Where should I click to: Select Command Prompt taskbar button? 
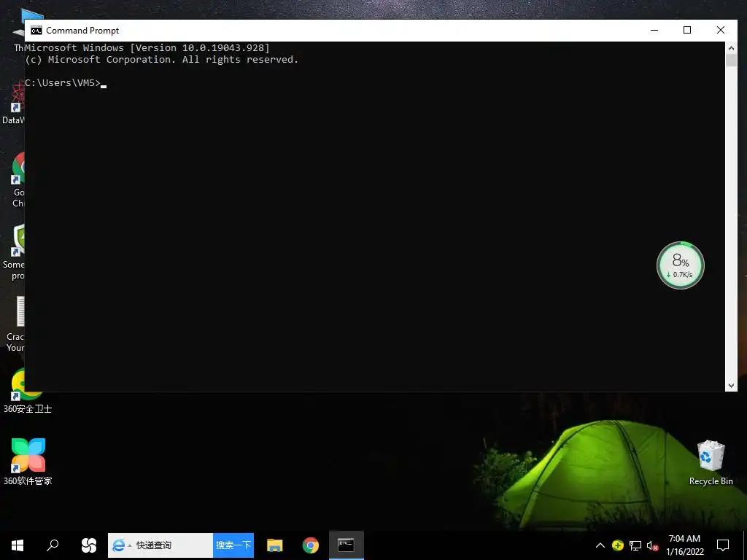tap(347, 545)
